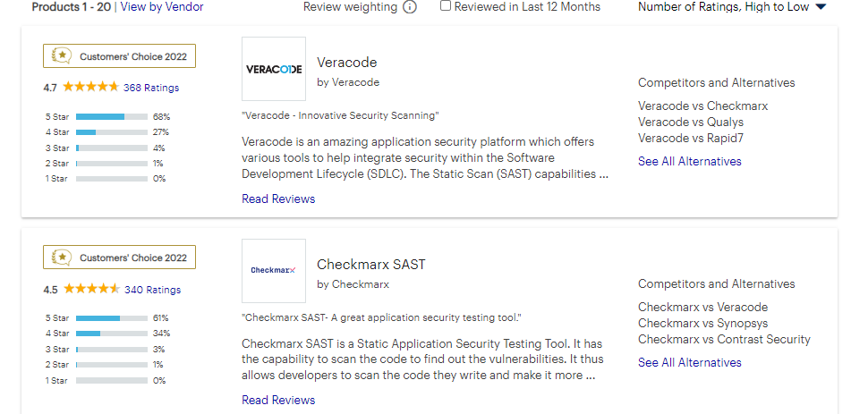The image size is (868, 414).
Task: Click Checkmarx's Customers' Choice 2022 badge
Action: [120, 258]
